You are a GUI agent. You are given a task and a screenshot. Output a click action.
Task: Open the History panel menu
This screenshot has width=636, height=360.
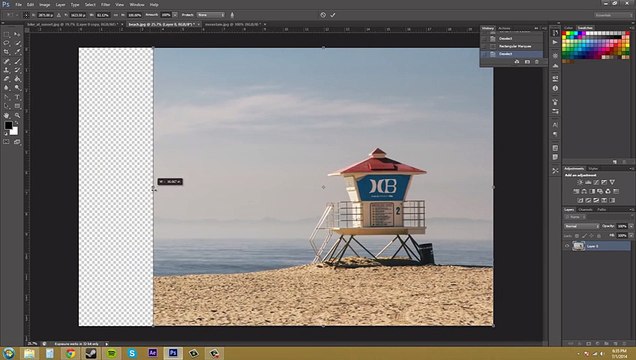pyautogui.click(x=544, y=28)
